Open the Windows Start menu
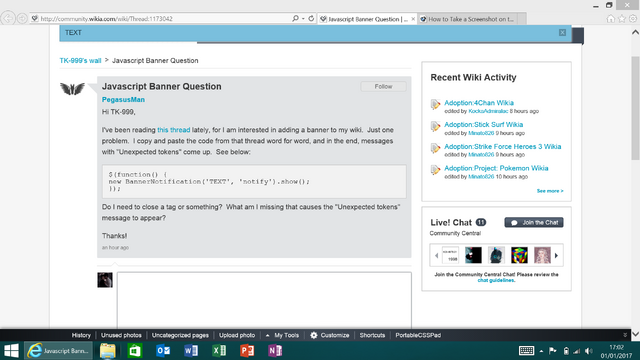Viewport: 640px width, 360px height. pyautogui.click(x=11, y=351)
